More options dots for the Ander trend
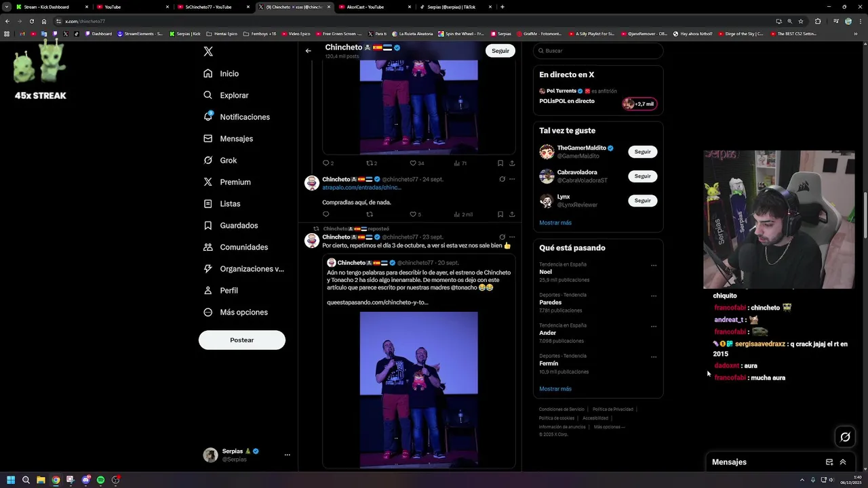The height and width of the screenshot is (488, 868). coord(654,326)
